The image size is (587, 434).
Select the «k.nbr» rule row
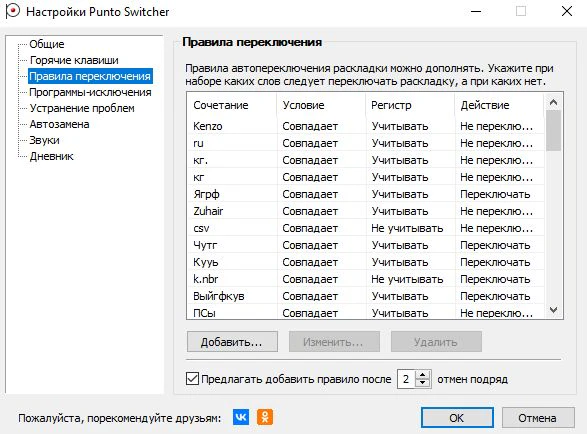tap(365, 279)
